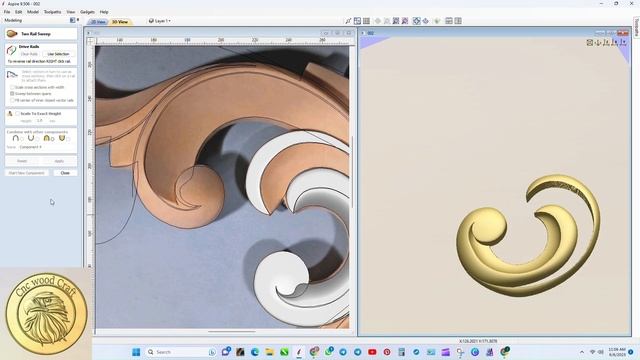Click the Two Rail Sweep tool icon
Screen dimensions: 640x360
[12, 33]
